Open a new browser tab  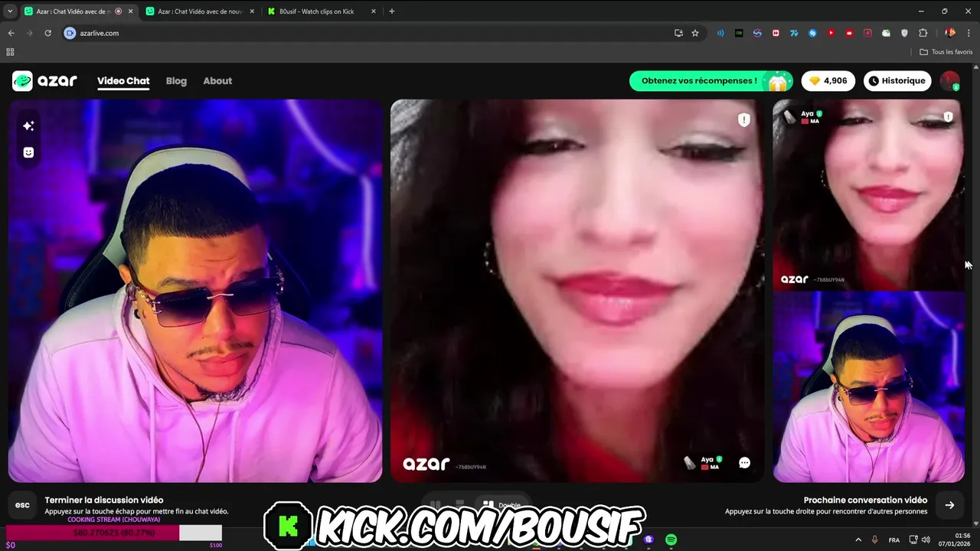click(392, 11)
